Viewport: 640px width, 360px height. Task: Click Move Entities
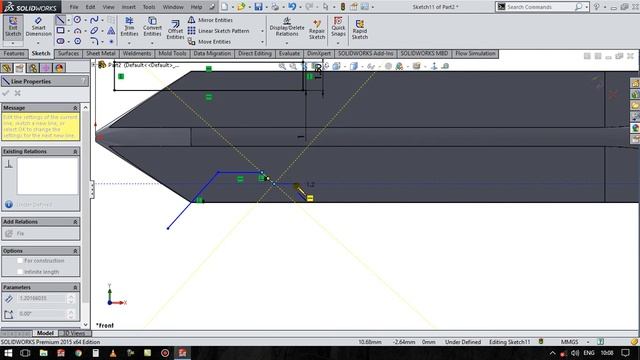coord(210,42)
